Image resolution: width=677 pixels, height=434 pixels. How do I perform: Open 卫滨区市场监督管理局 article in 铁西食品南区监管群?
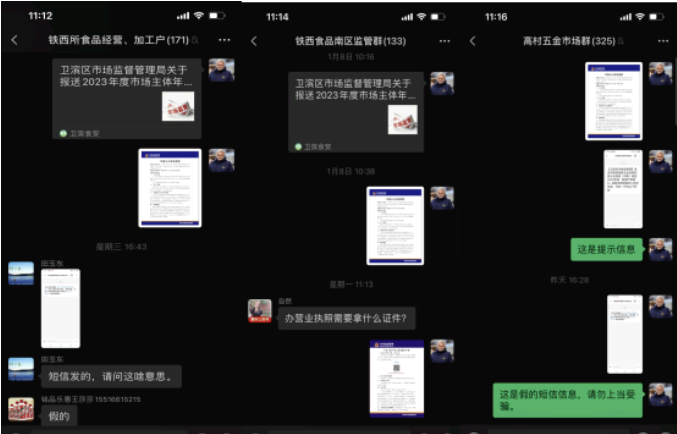[x=355, y=111]
